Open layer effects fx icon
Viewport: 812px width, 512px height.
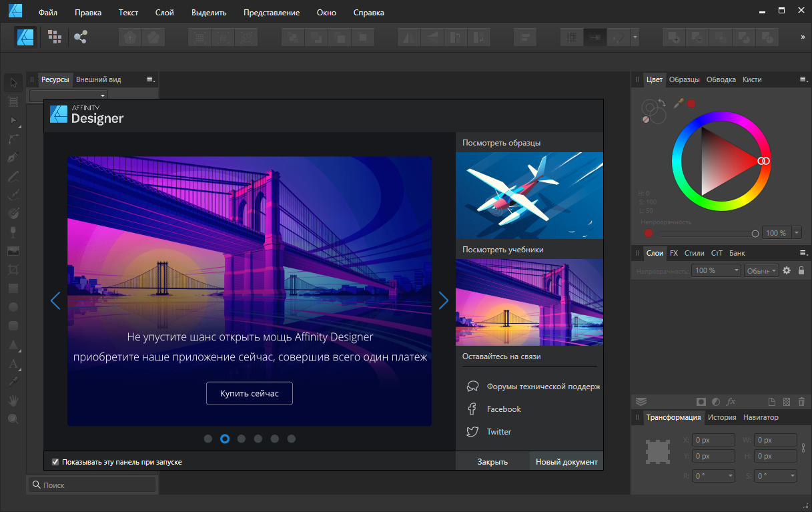(x=731, y=402)
